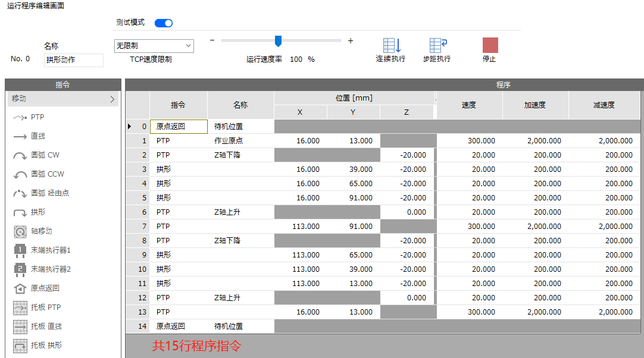Pick the 拱形 arch motion command

pyautogui.click(x=21, y=212)
